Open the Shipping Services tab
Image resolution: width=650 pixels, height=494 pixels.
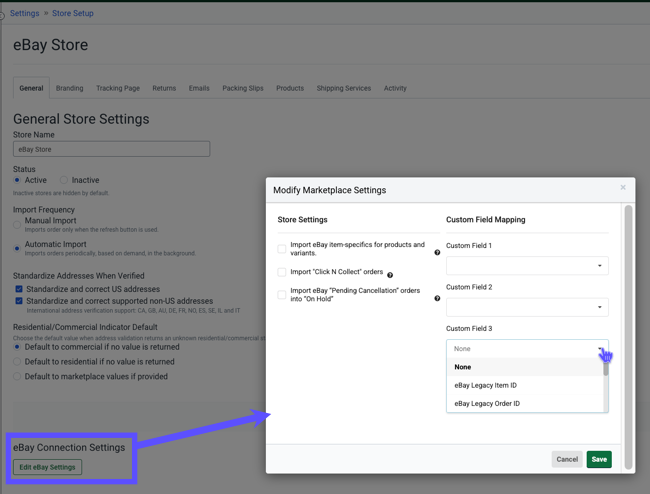[344, 88]
